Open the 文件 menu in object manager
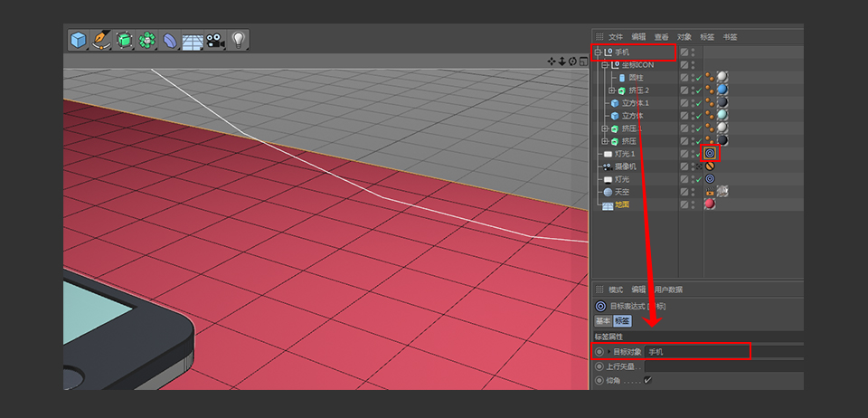Viewport: 868px width, 418px height. pyautogui.click(x=616, y=37)
